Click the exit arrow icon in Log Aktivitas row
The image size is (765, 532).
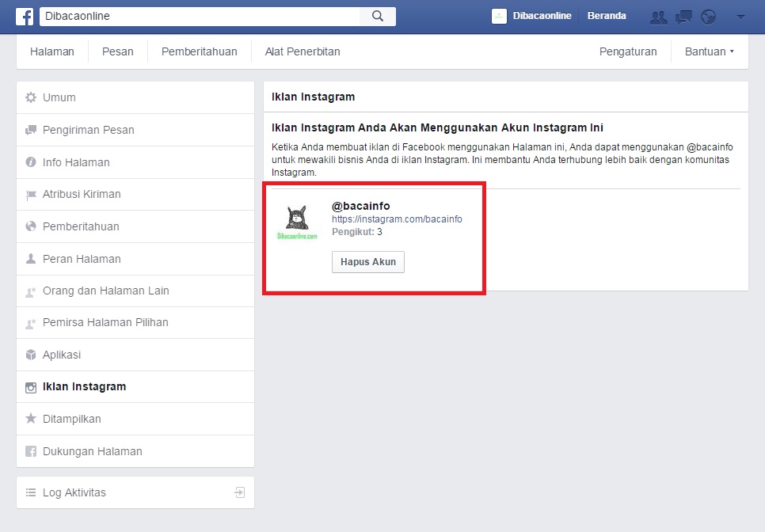click(239, 492)
